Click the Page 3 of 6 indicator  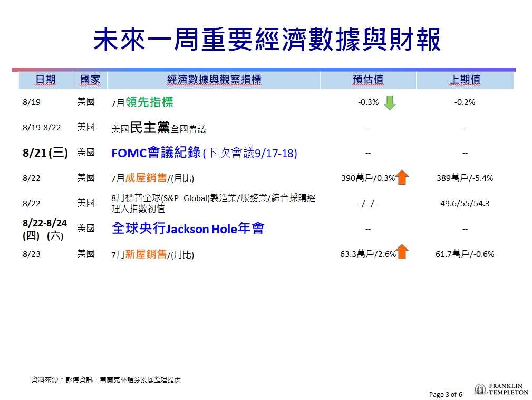(446, 395)
